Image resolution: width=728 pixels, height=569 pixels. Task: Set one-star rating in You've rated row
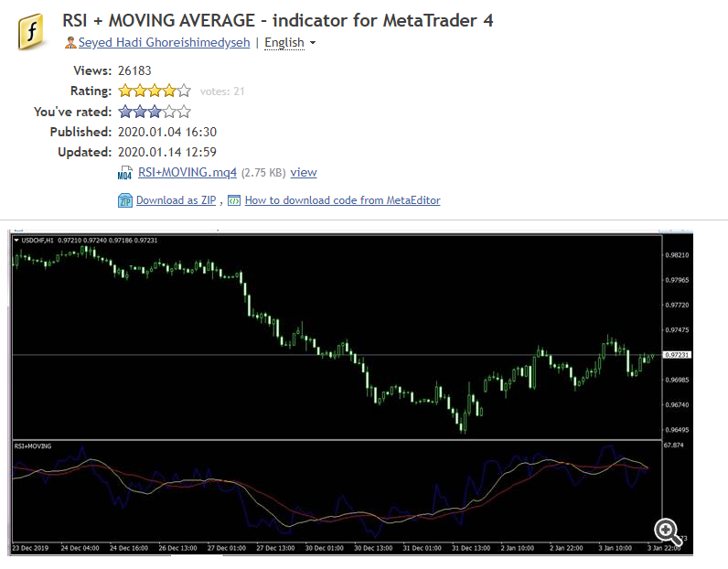click(x=125, y=112)
